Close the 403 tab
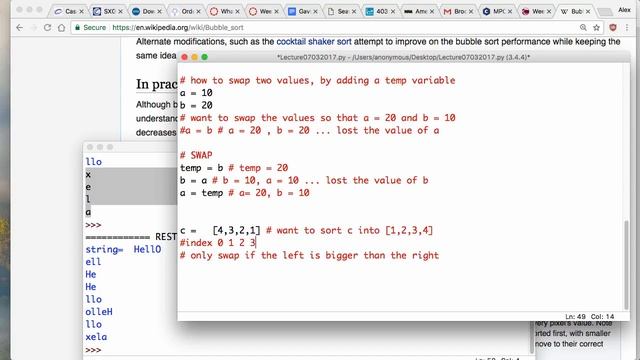Image resolution: width=640 pixels, height=360 pixels. (x=393, y=11)
